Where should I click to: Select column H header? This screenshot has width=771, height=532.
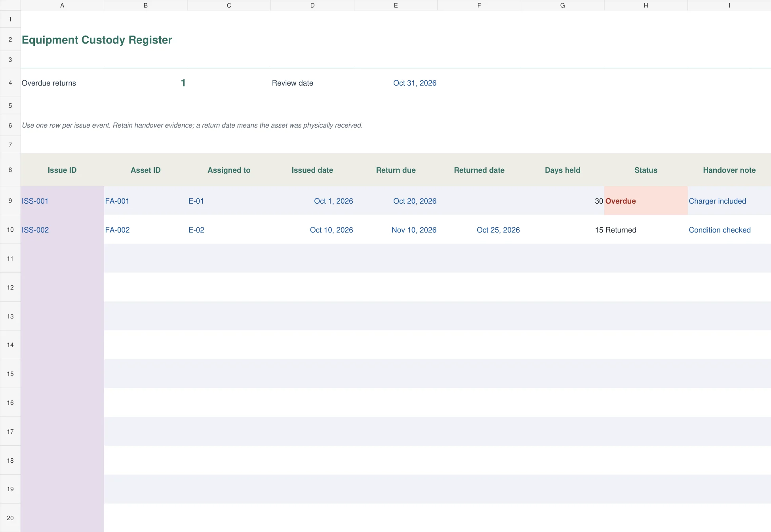(x=646, y=5)
